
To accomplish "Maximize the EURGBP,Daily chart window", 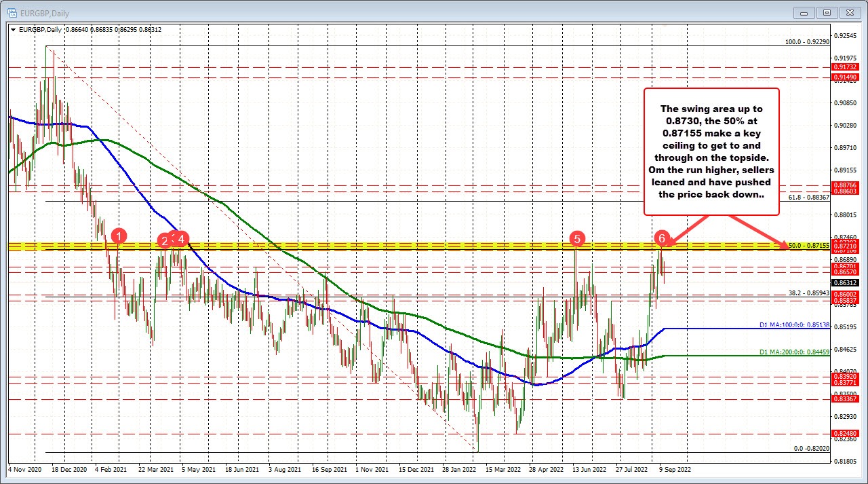I will point(827,12).
